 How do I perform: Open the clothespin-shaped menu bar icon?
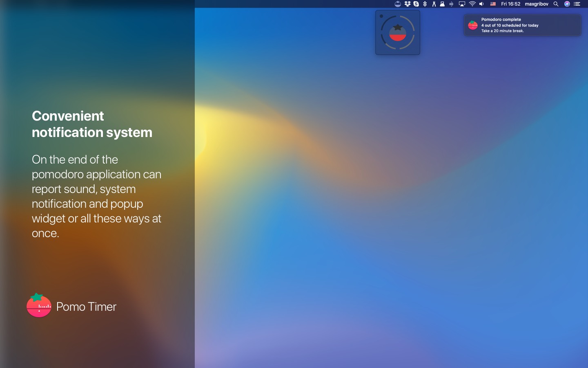click(x=434, y=4)
